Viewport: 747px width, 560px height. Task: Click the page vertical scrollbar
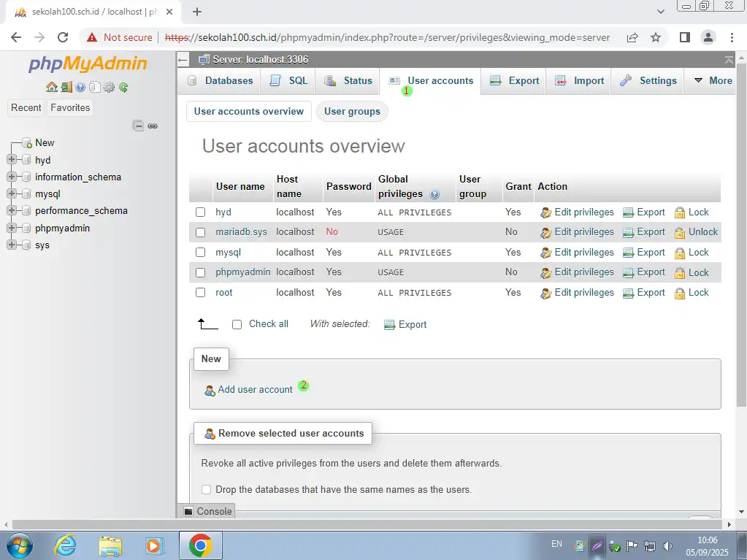[741, 234]
